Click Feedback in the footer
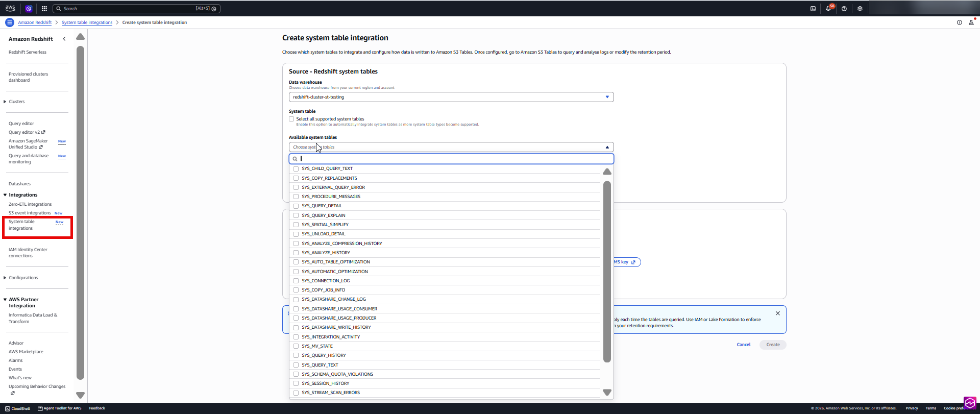 [x=97, y=408]
